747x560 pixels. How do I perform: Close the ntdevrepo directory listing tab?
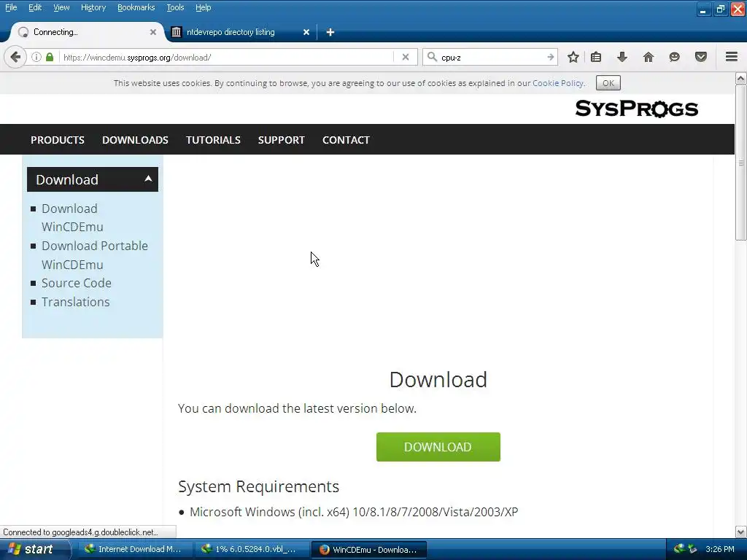point(306,32)
